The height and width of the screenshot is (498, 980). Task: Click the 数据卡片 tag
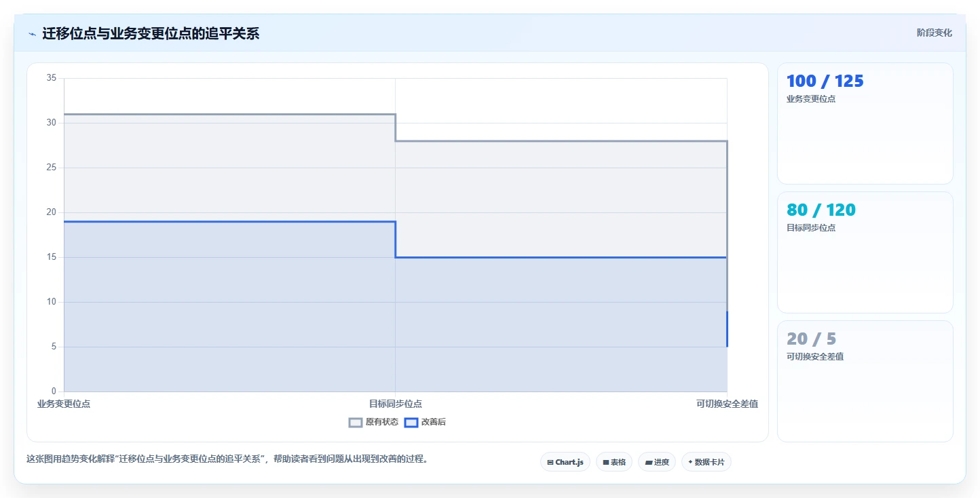706,462
